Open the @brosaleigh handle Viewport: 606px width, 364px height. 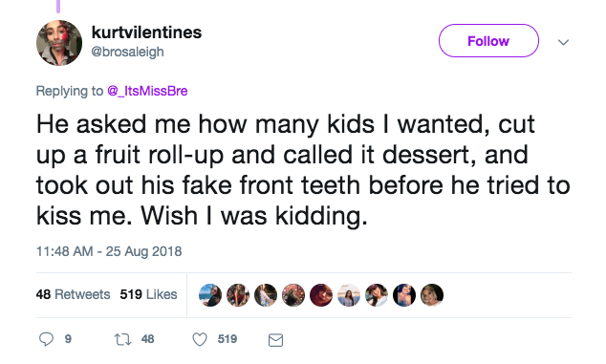pyautogui.click(x=127, y=52)
